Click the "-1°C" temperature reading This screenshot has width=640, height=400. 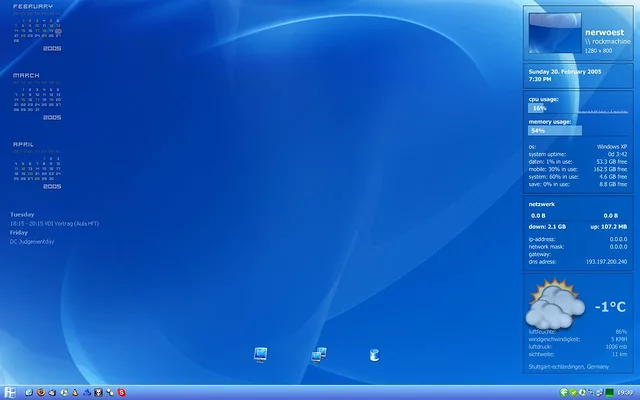click(610, 307)
